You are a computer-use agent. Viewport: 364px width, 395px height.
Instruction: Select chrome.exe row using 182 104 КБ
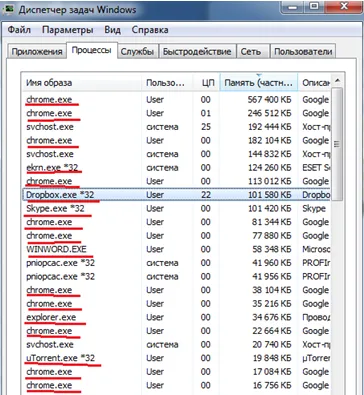pos(177,140)
